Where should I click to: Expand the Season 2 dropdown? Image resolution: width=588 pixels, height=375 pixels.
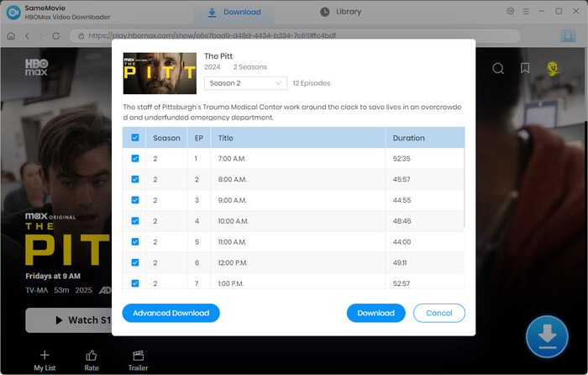(x=245, y=83)
